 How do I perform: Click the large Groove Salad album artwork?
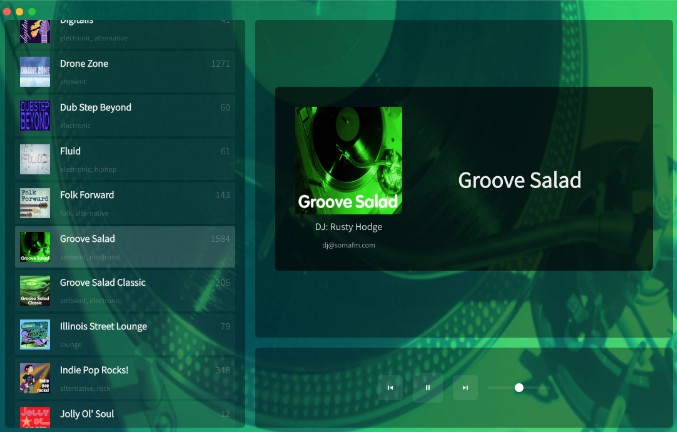pos(348,160)
